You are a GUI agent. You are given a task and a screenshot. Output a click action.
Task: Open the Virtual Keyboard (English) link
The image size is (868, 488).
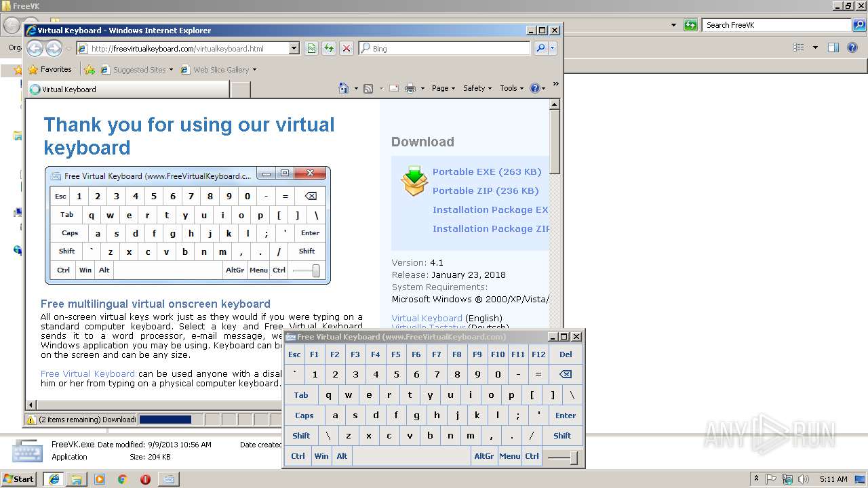coord(427,318)
